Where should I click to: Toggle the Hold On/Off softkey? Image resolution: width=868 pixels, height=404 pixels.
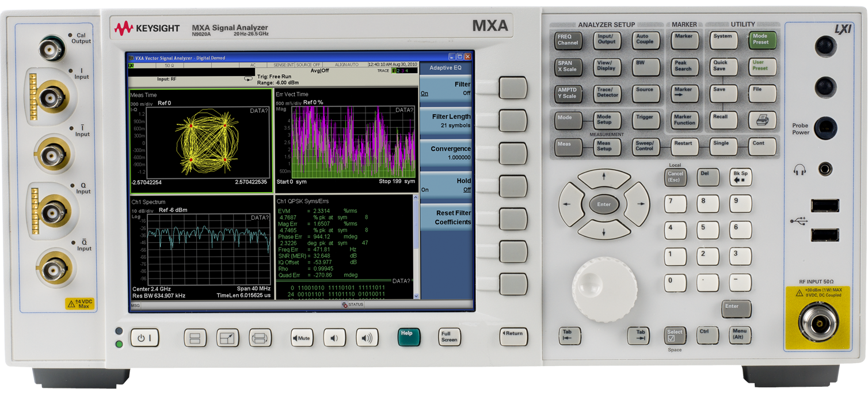point(446,185)
